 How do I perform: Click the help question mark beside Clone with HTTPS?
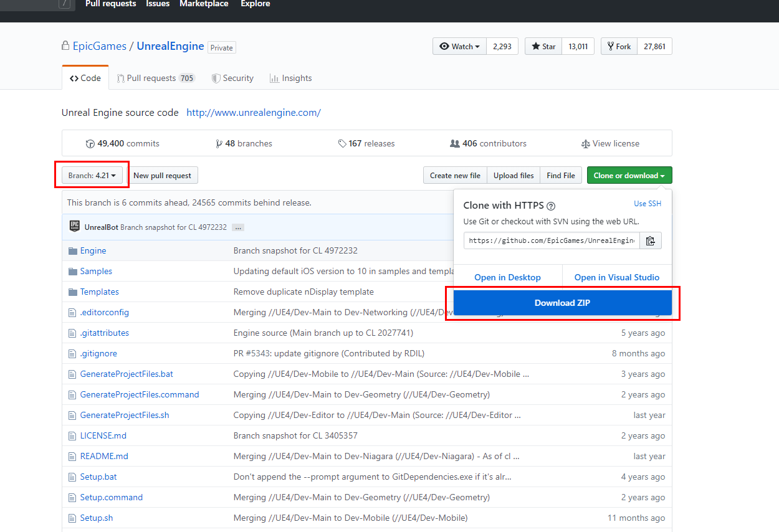[x=551, y=206]
